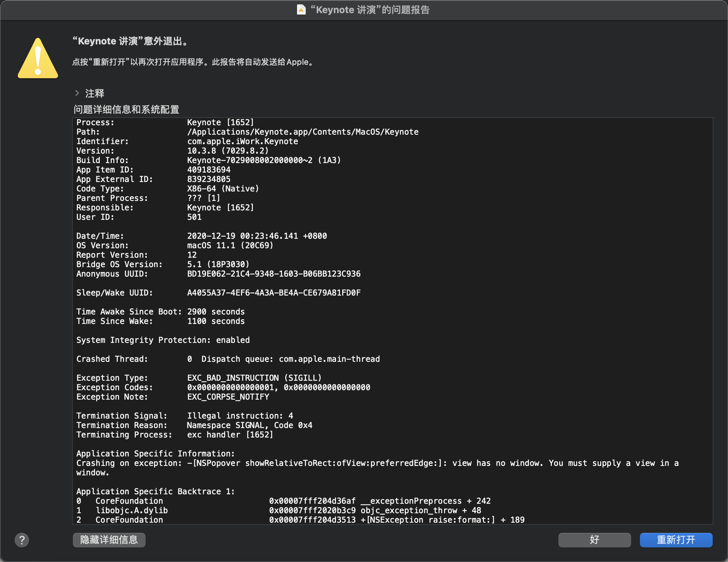Click the blue 重新打开 button
Screen dimensions: 728x562
coord(676,540)
